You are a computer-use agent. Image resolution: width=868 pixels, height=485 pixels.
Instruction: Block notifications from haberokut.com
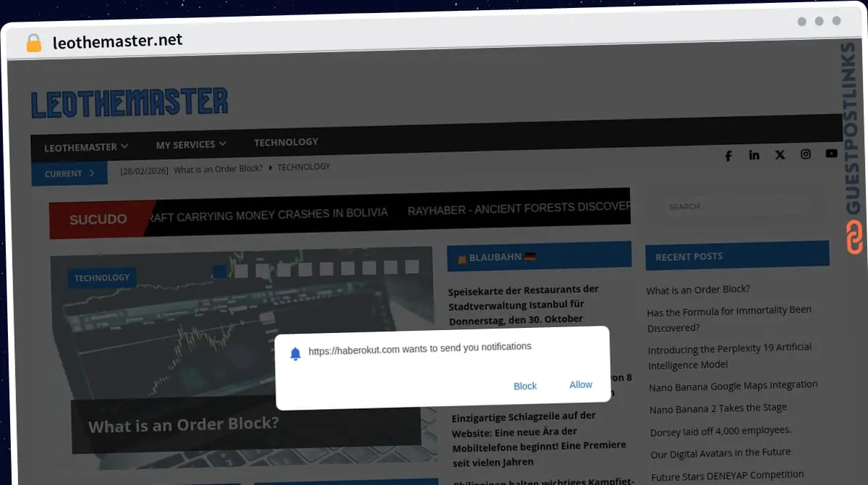525,386
